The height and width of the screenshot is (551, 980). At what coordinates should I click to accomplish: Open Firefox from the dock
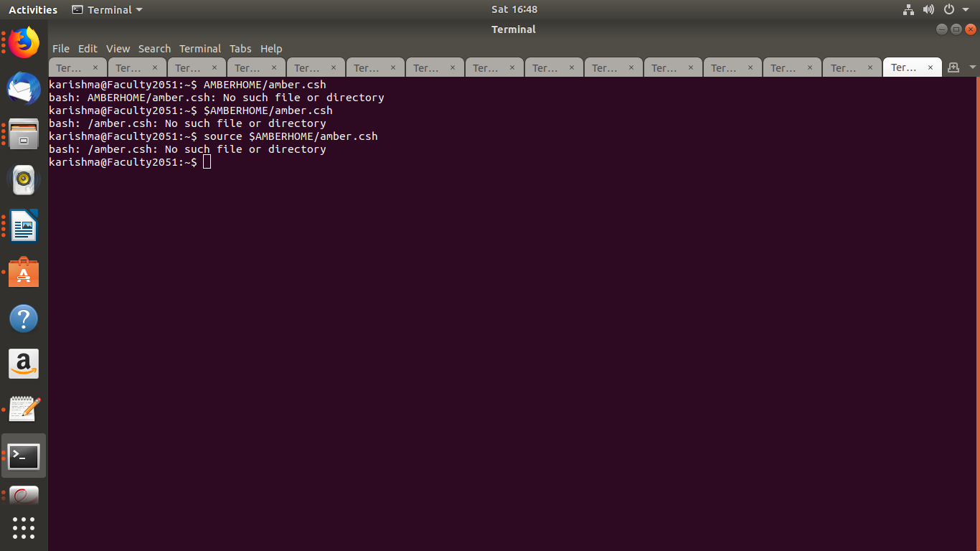coord(24,43)
